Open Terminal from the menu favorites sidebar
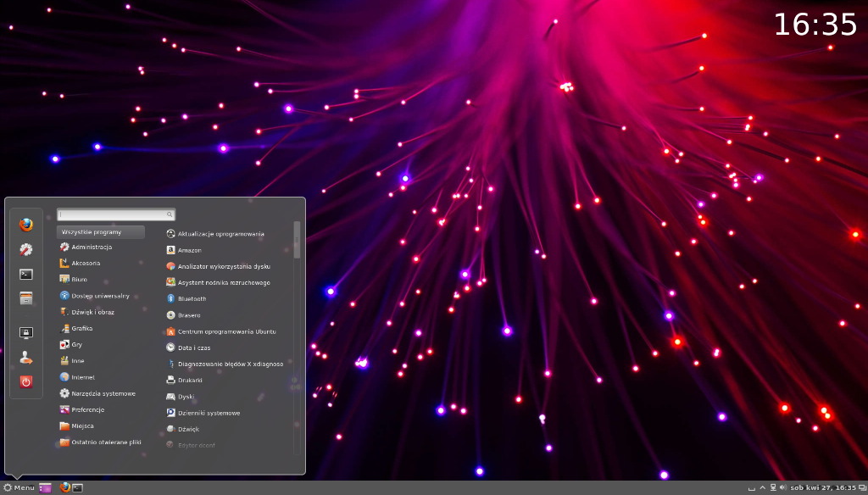This screenshot has width=868, height=495. pyautogui.click(x=26, y=274)
